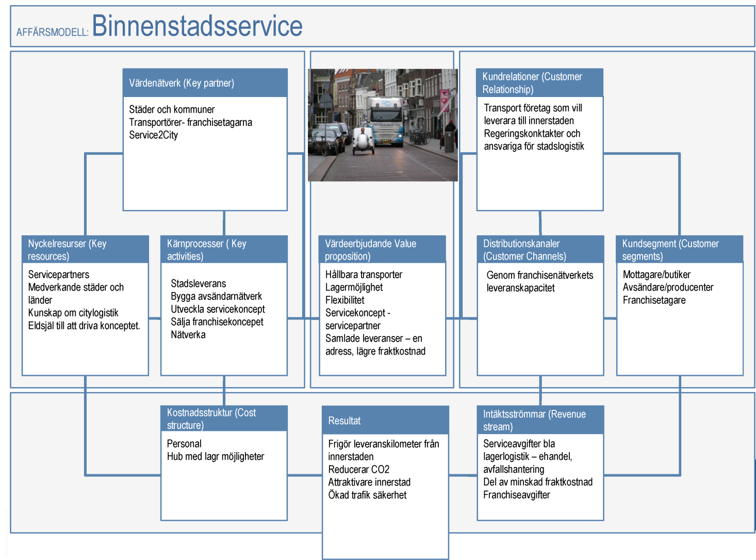Image resolution: width=756 pixels, height=560 pixels.
Task: Click the Kostnadsstruktur (Cost structure) header
Action: tap(224, 419)
